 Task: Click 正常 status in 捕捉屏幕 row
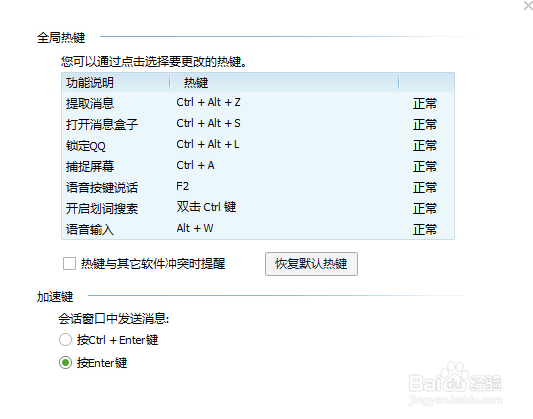(425, 167)
